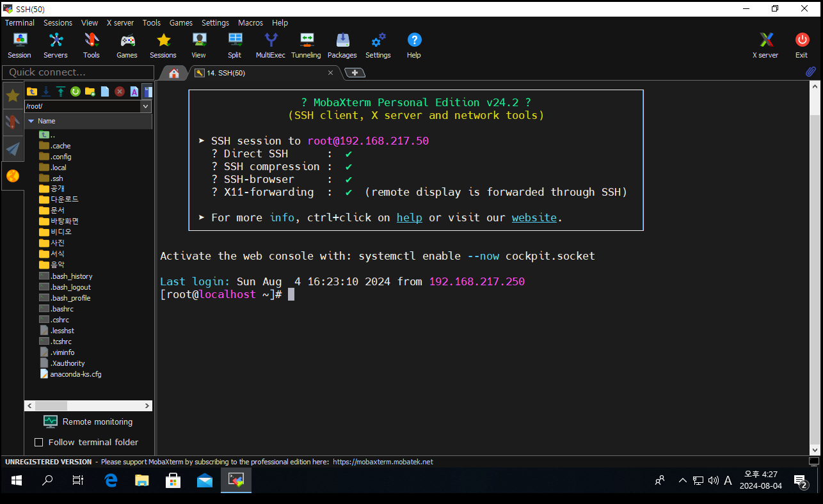
Task: Click the Remote monitoring button
Action: click(88, 421)
